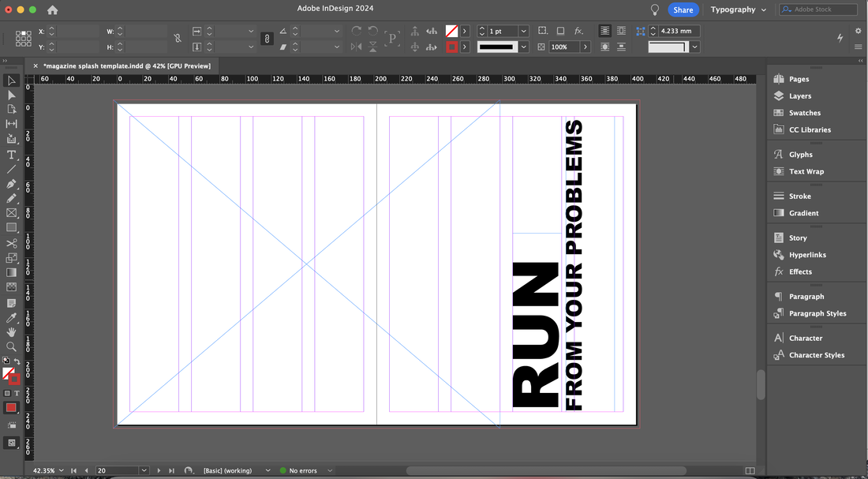Expand the stroke color options arrow

465,47
